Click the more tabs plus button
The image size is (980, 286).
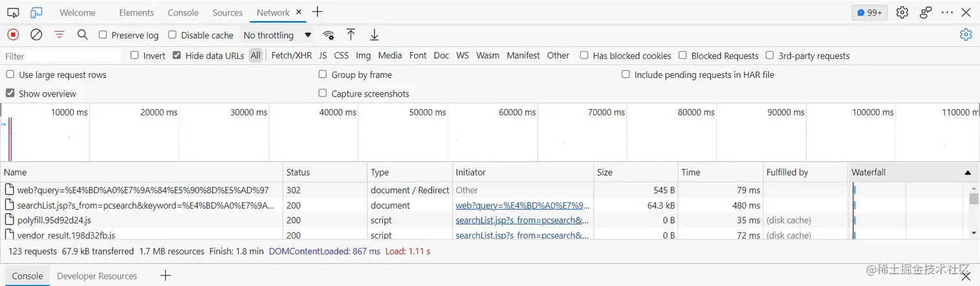pyautogui.click(x=318, y=12)
